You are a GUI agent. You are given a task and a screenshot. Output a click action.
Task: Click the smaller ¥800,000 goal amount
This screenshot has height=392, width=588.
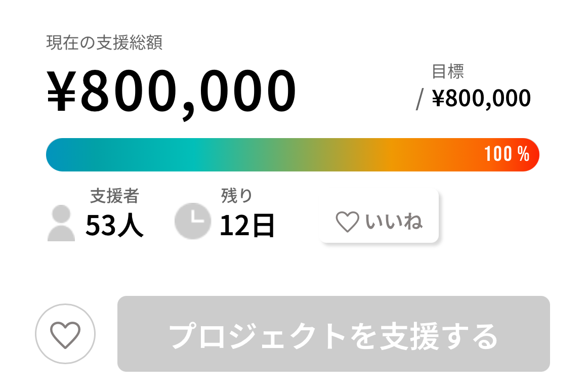point(481,98)
